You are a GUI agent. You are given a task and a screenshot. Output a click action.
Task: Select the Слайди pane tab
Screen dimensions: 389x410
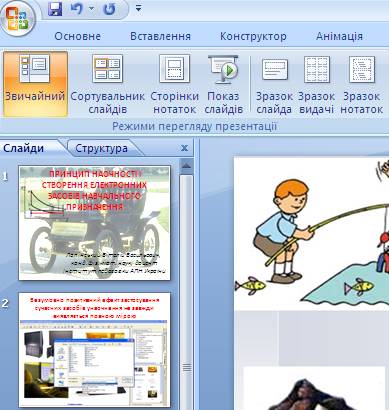tap(24, 148)
